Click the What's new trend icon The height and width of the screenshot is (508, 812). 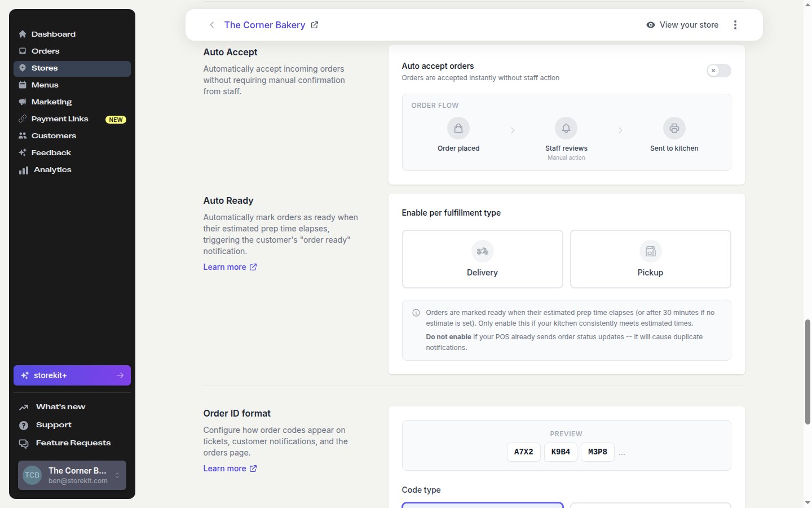tap(24, 407)
